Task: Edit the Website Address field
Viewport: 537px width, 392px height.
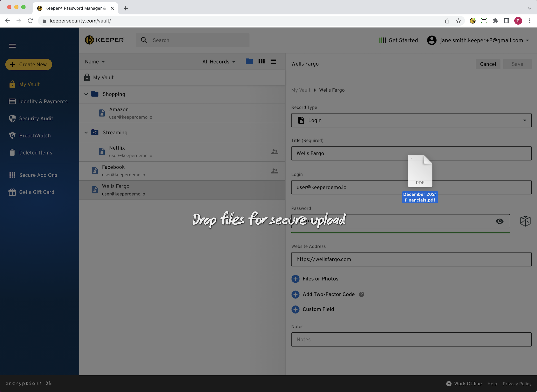Action: tap(411, 259)
